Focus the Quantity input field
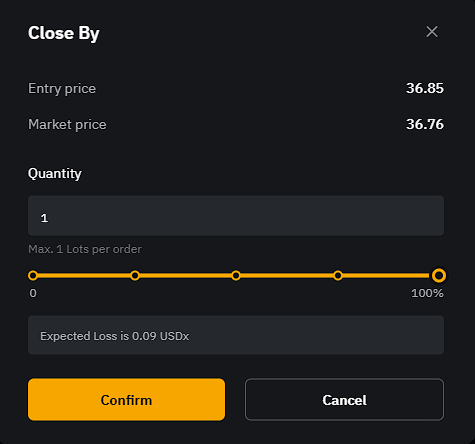The width and height of the screenshot is (475, 444). (x=236, y=216)
